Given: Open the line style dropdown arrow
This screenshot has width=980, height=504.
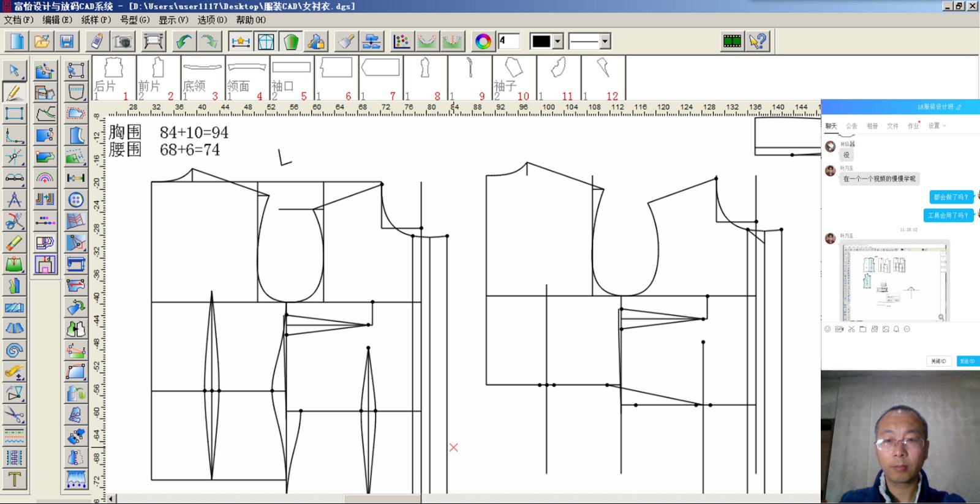Looking at the screenshot, I should click(605, 42).
